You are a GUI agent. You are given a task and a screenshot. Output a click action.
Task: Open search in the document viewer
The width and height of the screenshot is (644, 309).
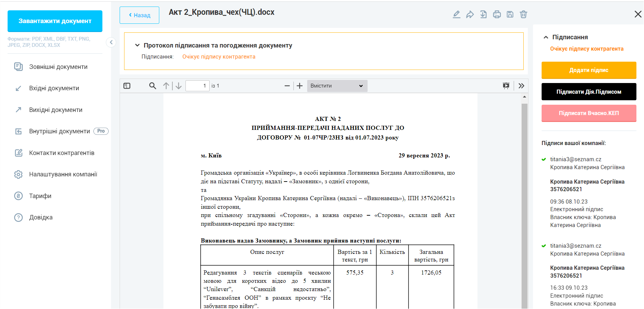(152, 86)
